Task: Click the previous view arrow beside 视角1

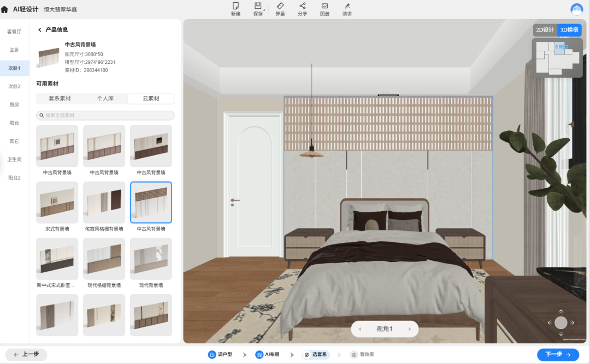Action: pyautogui.click(x=359, y=329)
